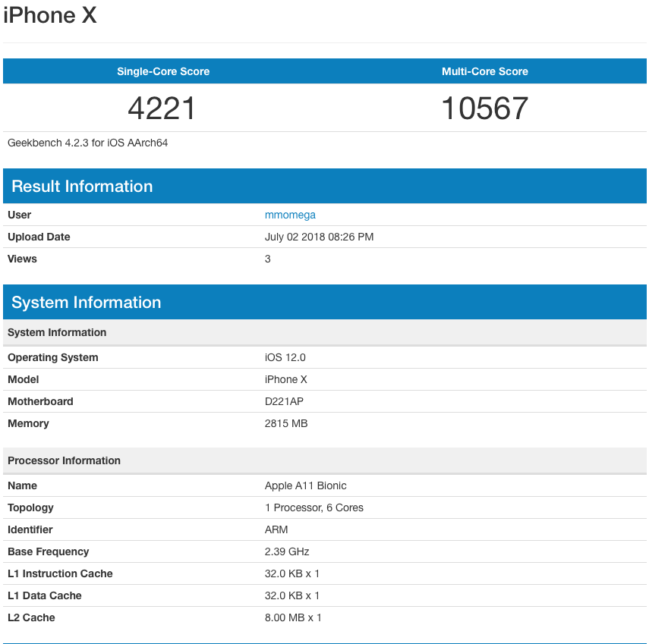Click the Views count value 3

pos(268,259)
